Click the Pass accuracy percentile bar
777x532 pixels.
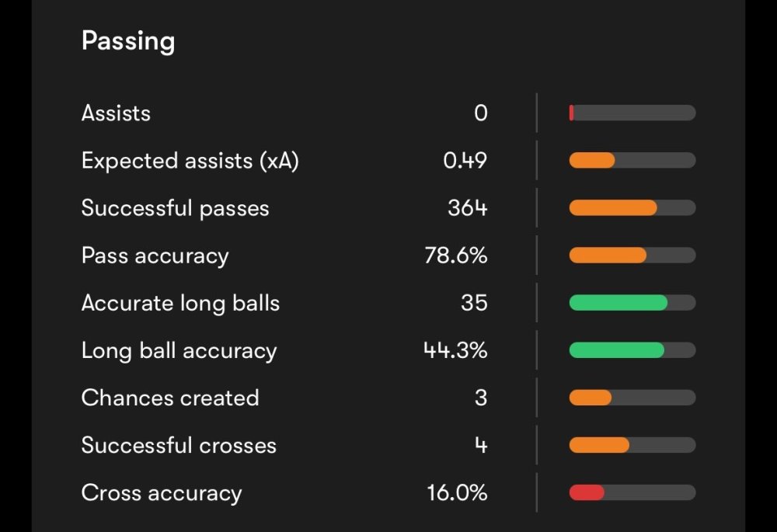coord(608,256)
